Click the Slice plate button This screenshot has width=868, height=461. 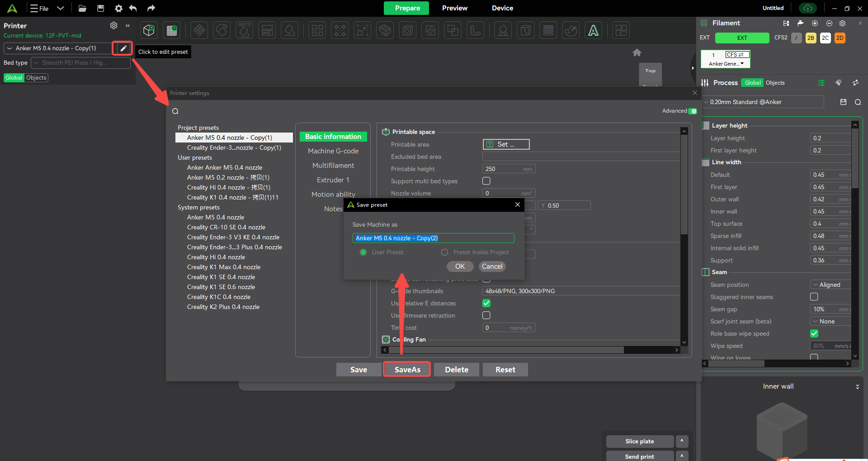pyautogui.click(x=639, y=441)
